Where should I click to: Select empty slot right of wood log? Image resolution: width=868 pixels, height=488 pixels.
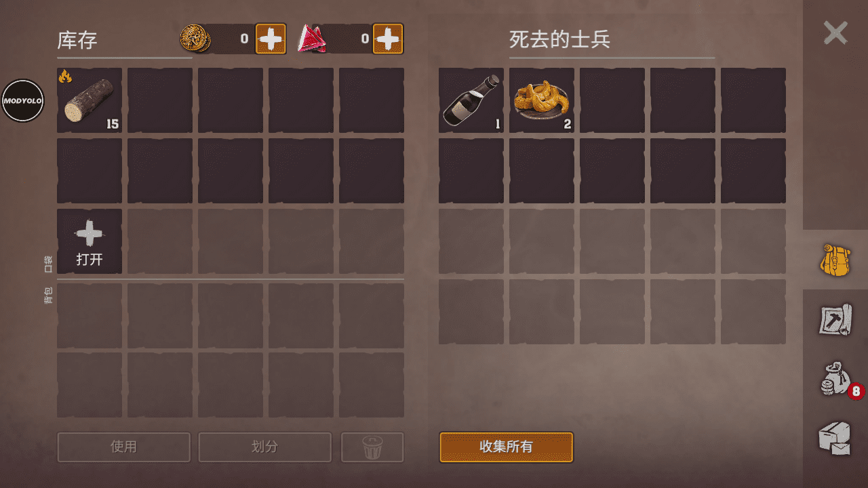coord(160,100)
